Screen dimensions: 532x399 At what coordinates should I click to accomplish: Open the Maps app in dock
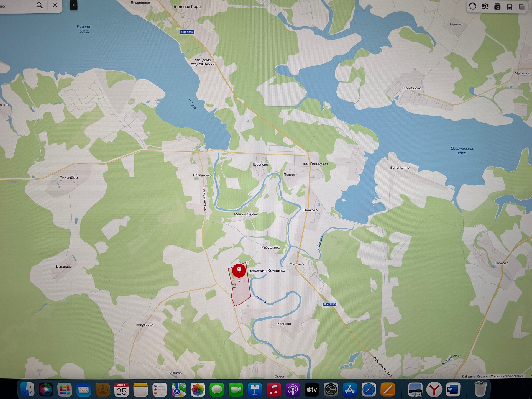pyautogui.click(x=179, y=390)
